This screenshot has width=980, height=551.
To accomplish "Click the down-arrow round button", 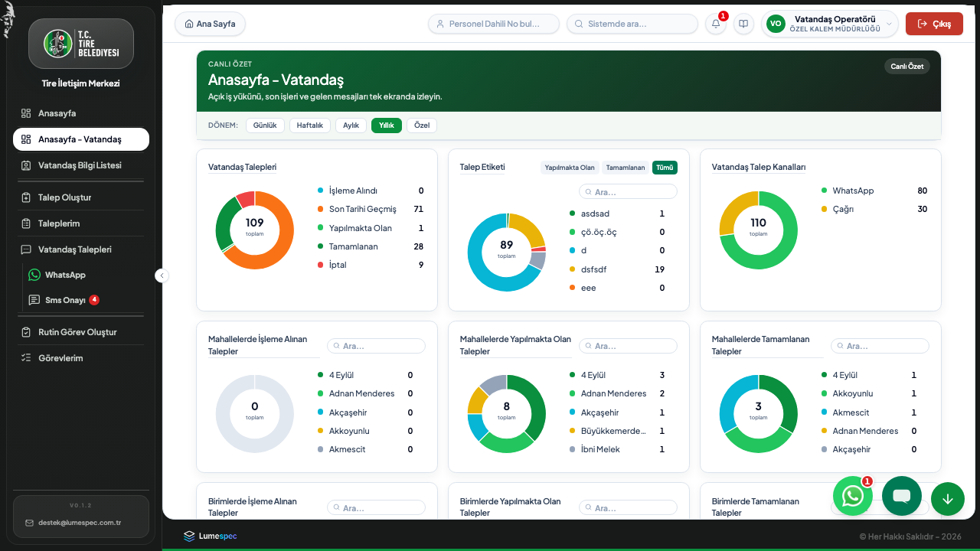I will [x=948, y=499].
